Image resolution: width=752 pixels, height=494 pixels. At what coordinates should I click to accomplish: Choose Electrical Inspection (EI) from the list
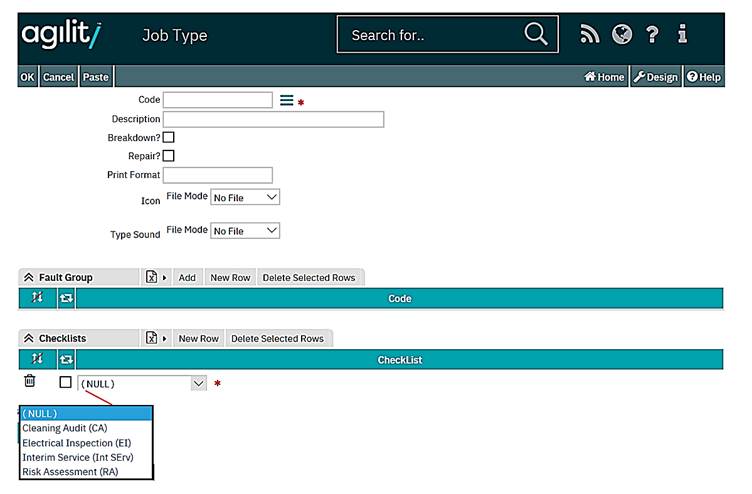click(x=76, y=443)
